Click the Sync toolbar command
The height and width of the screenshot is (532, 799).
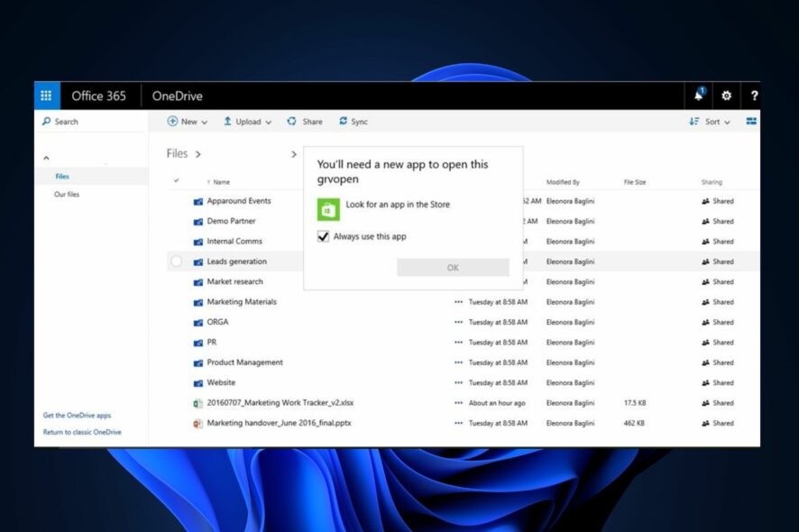point(354,122)
